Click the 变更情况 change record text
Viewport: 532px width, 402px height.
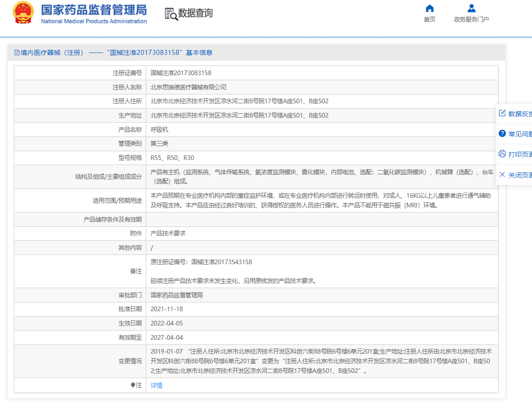coord(321,361)
